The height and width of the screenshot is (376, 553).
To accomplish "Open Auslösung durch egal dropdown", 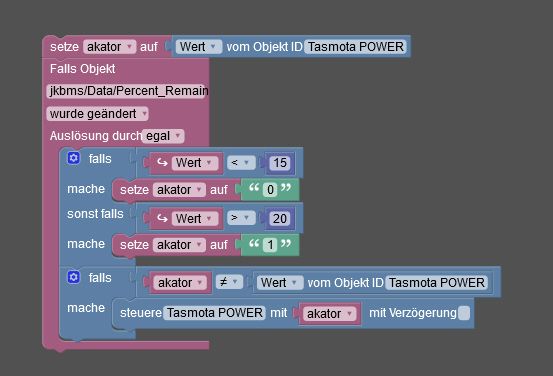I will coord(163,136).
